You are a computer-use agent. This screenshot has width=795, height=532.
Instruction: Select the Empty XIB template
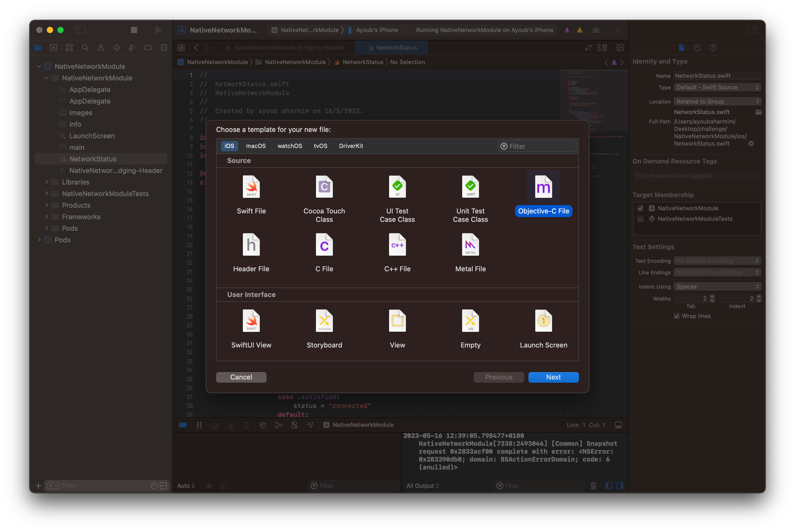[470, 329]
